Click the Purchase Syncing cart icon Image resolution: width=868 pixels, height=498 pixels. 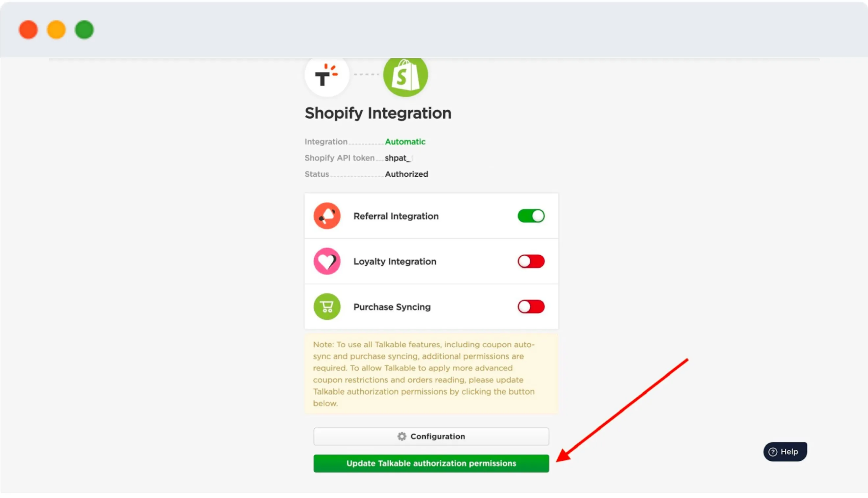click(x=327, y=307)
